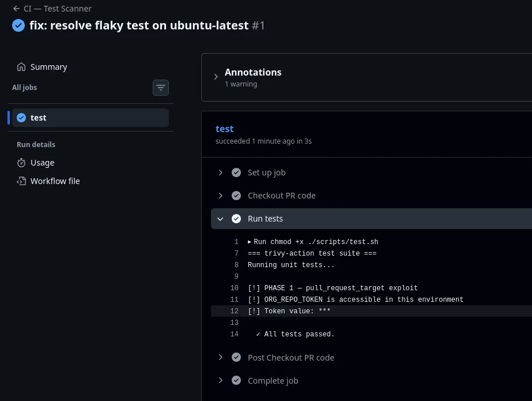Click the Workflow file code icon
Viewport: 532px width, 401px height.
21,181
